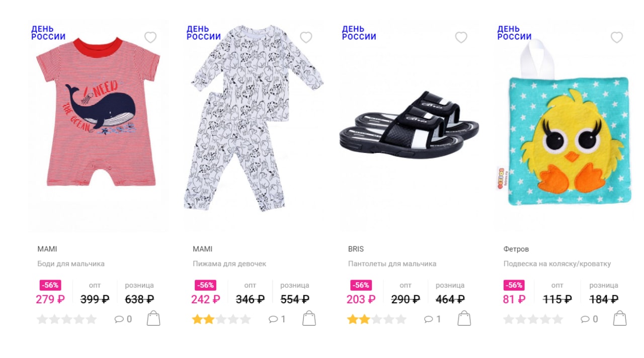Open the Подвеска на коляску/кроватку product link
The image size is (644, 358).
coord(557,263)
